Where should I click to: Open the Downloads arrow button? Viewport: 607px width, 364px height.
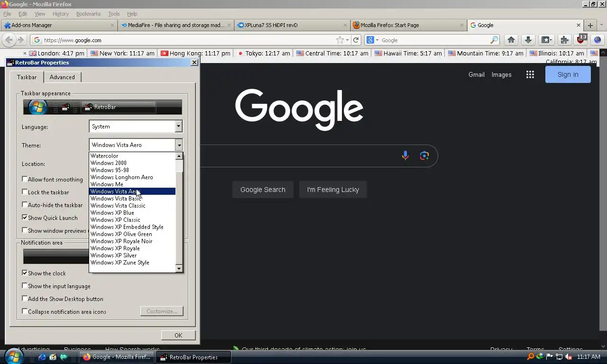(x=528, y=40)
